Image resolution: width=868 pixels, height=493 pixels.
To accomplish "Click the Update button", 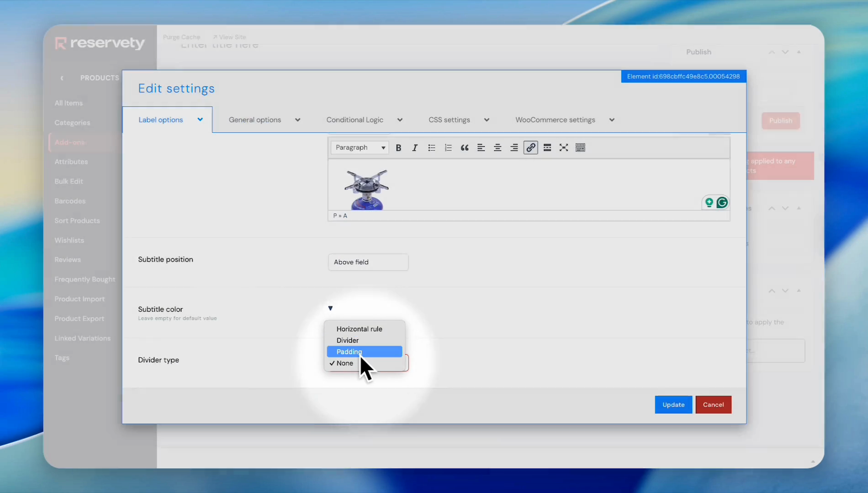I will pos(673,405).
